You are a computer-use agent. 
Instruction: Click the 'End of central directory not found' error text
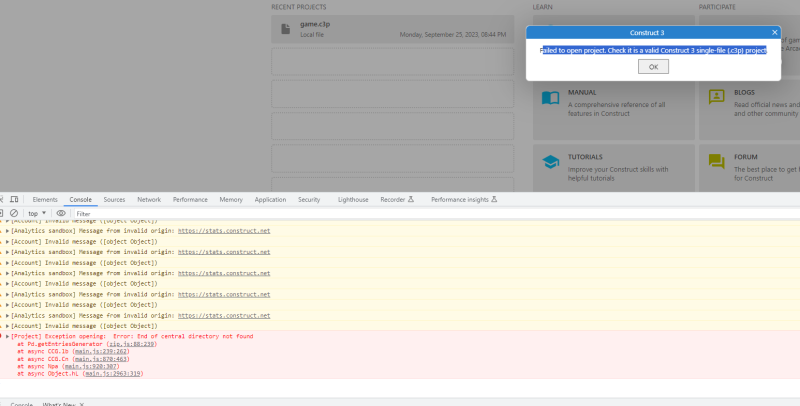click(194, 337)
